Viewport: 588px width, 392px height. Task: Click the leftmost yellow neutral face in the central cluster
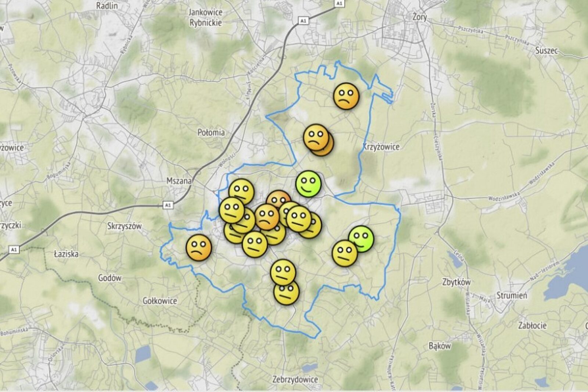232,210
